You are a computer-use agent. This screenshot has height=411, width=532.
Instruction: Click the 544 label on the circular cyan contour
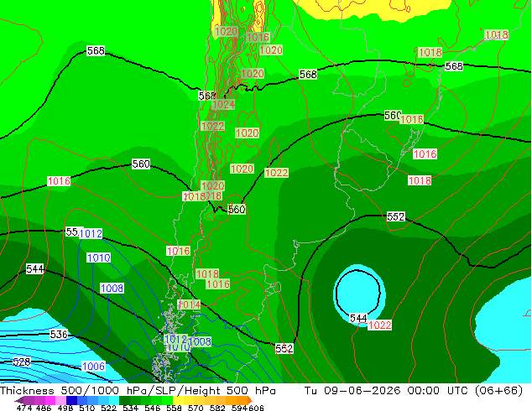tap(358, 319)
